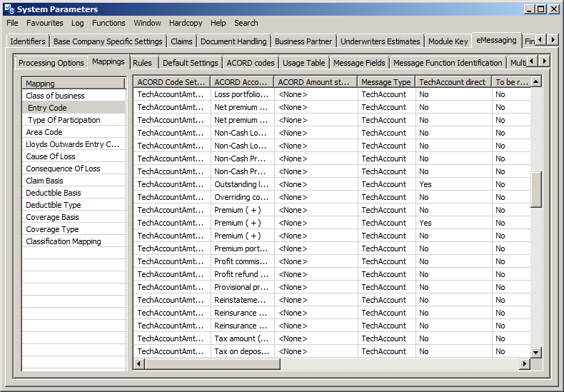Click the Mapping list header
The width and height of the screenshot is (564, 392).
[x=74, y=84]
